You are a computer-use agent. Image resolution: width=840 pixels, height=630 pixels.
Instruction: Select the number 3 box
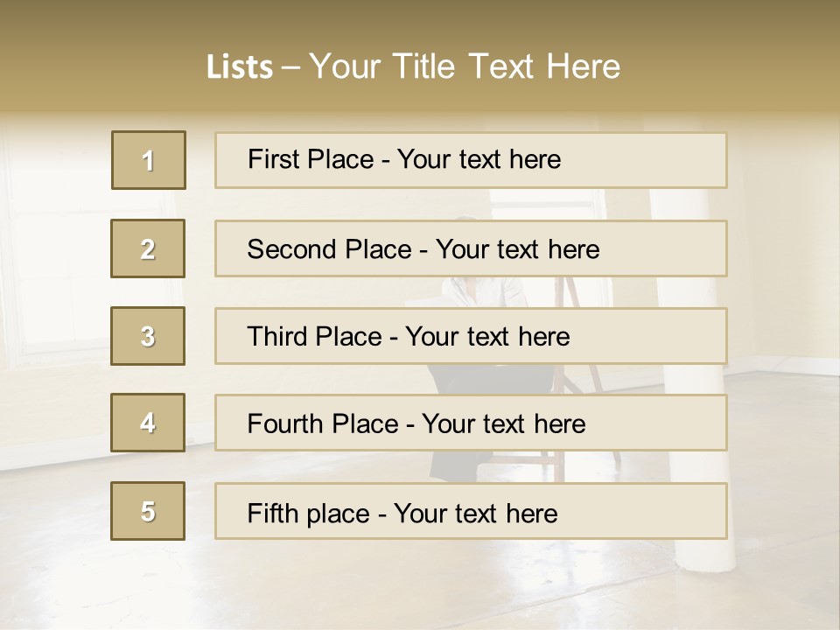pos(148,336)
